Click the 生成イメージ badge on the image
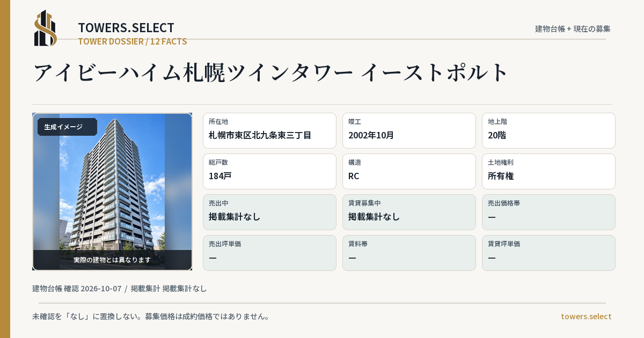This screenshot has width=644, height=338. coord(67,127)
